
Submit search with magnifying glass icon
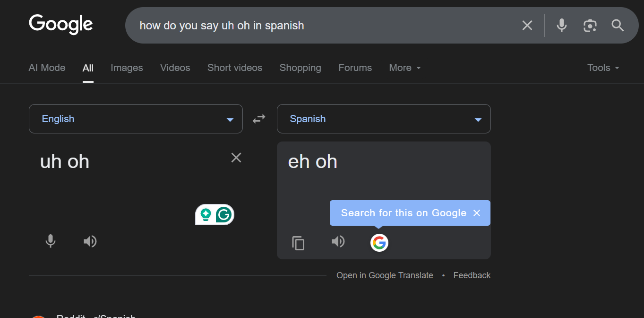point(618,26)
